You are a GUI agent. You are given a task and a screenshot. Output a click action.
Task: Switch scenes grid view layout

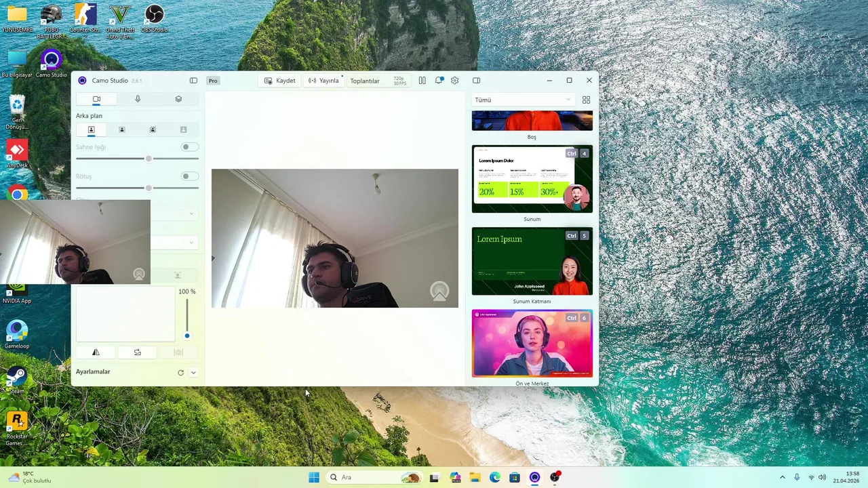pyautogui.click(x=587, y=100)
